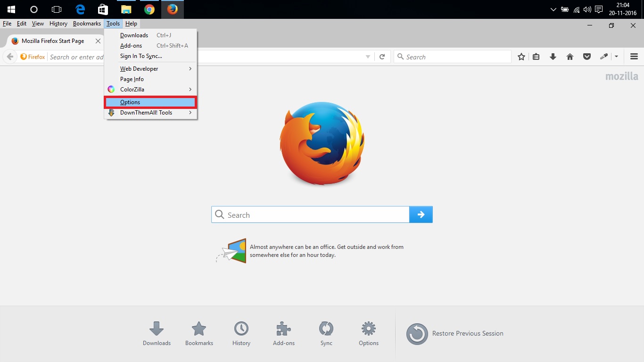
Task: Select Sign In To Sync... menu entry
Action: pyautogui.click(x=151, y=56)
